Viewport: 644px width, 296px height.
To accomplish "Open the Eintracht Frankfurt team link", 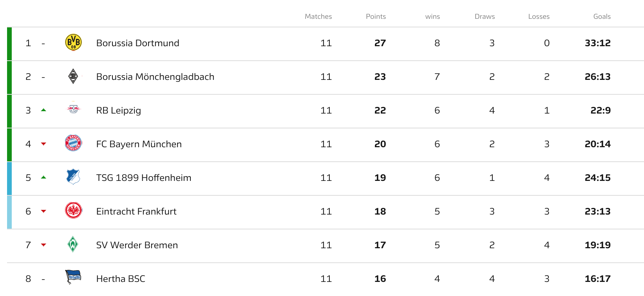I will pyautogui.click(x=136, y=211).
